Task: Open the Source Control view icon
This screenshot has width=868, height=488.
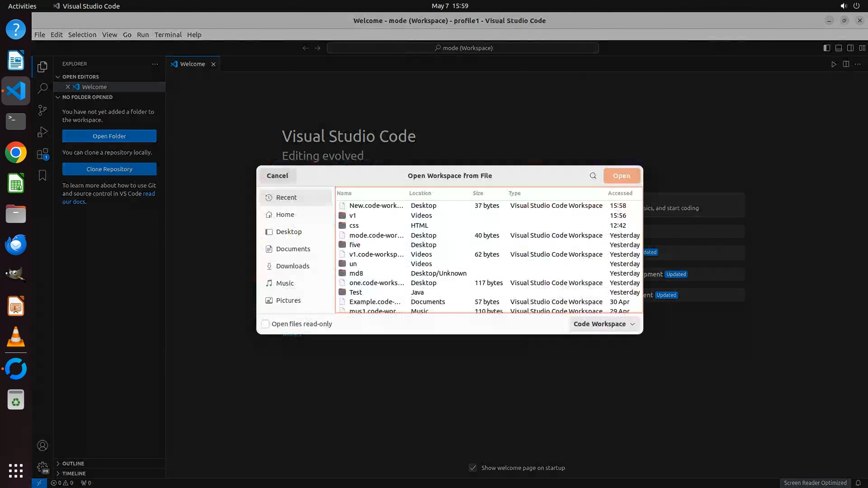Action: [x=42, y=110]
